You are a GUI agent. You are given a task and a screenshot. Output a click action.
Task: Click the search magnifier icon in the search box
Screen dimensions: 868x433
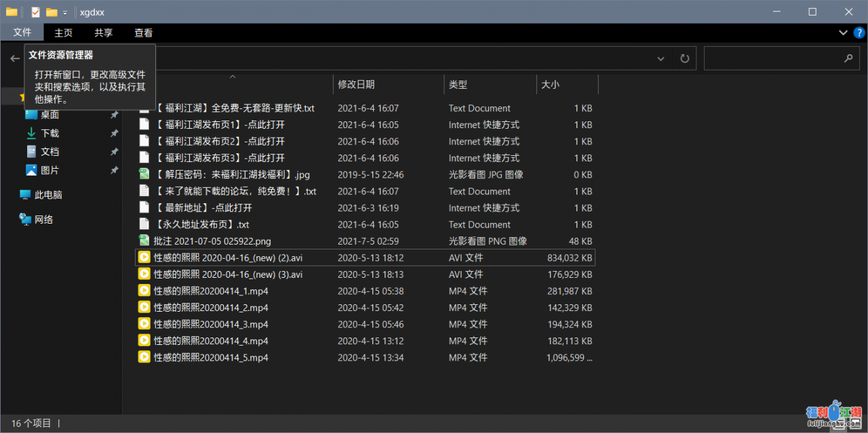coord(848,58)
